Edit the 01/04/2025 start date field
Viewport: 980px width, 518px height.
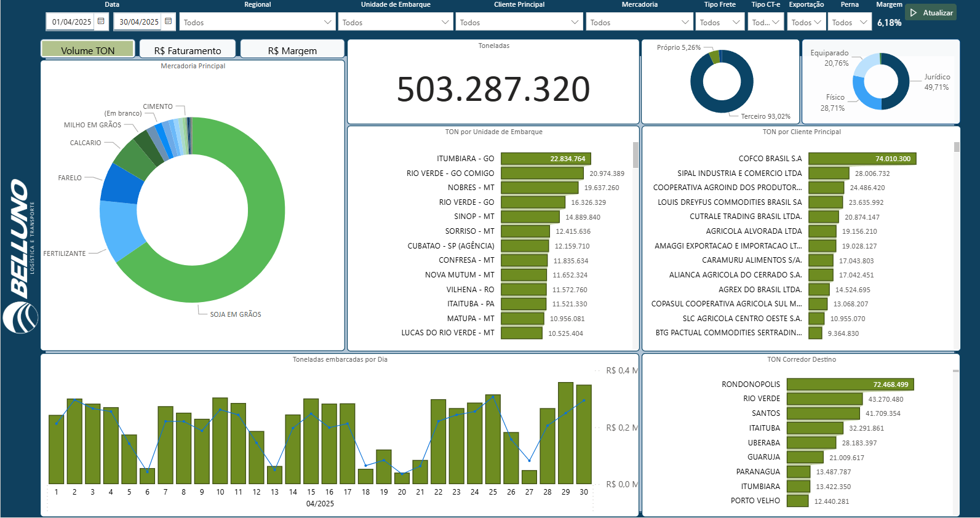coord(71,22)
